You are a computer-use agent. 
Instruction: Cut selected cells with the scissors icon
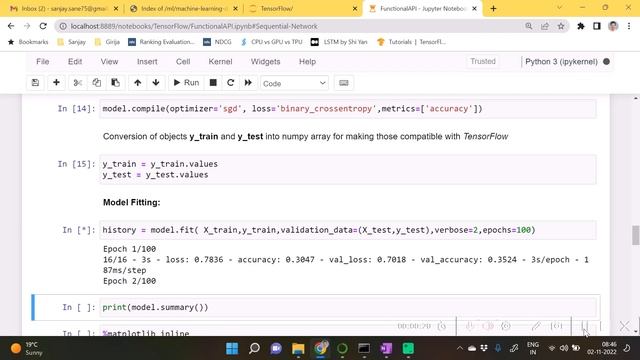[77, 83]
